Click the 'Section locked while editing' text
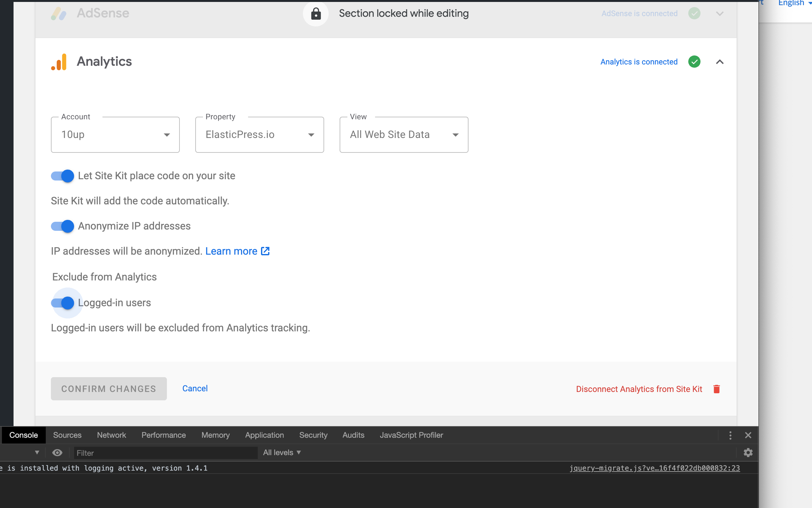Viewport: 812px width, 508px height. 404,14
